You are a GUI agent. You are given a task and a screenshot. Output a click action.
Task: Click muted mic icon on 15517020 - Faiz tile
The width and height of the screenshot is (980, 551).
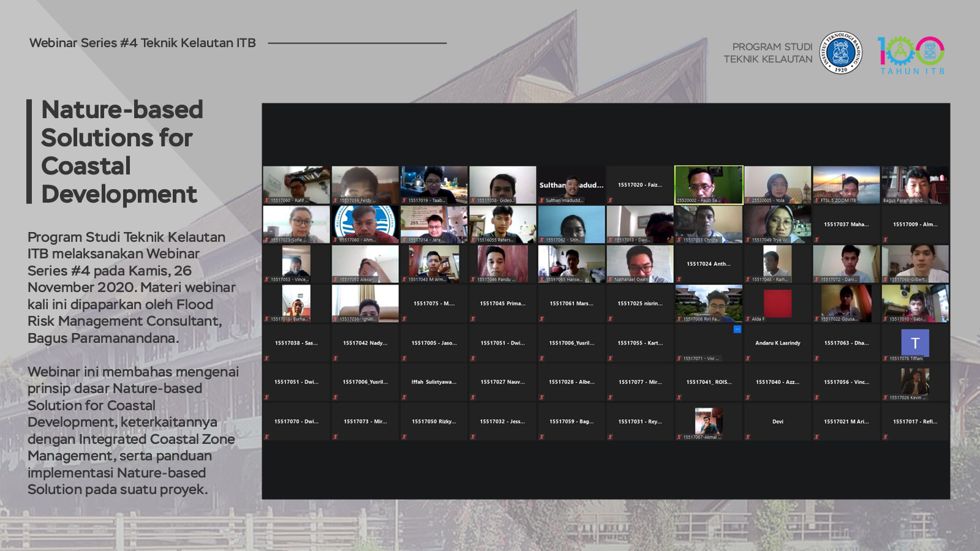(x=611, y=200)
